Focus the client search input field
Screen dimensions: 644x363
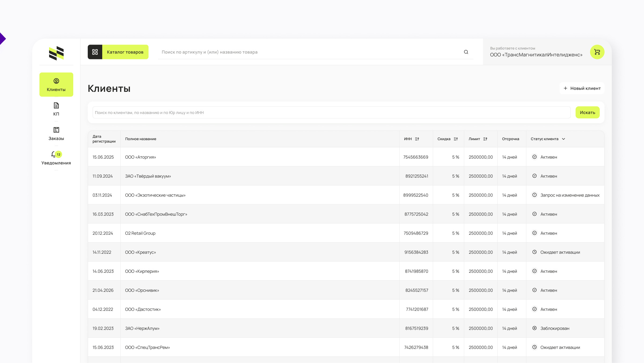tap(331, 112)
